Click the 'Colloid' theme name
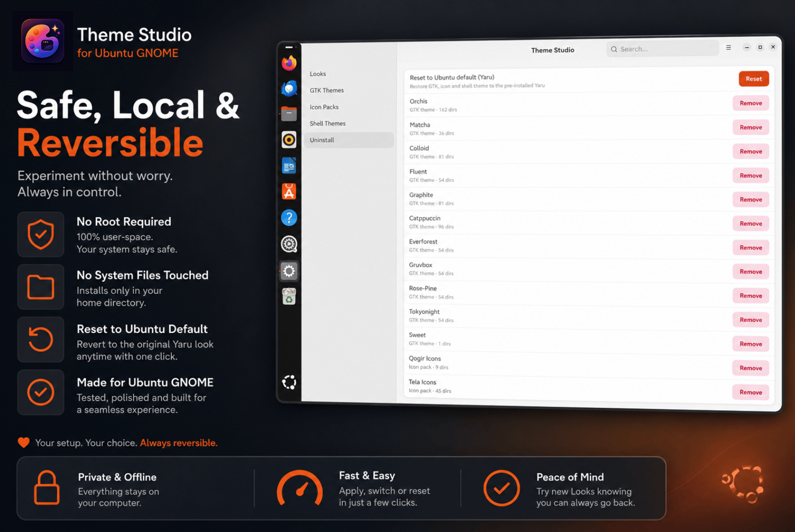 click(x=419, y=148)
